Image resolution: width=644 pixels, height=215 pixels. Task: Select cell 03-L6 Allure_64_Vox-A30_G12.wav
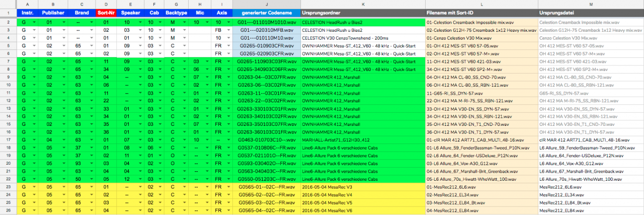[x=481, y=163]
